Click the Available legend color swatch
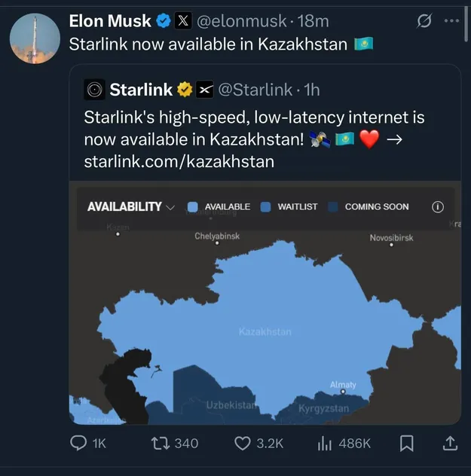The image size is (471, 476). click(x=192, y=207)
